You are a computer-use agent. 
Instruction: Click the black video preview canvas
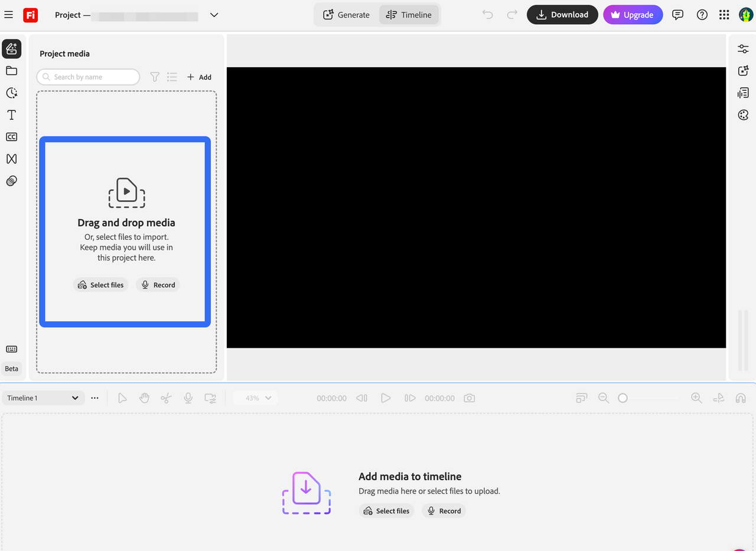[x=476, y=207]
